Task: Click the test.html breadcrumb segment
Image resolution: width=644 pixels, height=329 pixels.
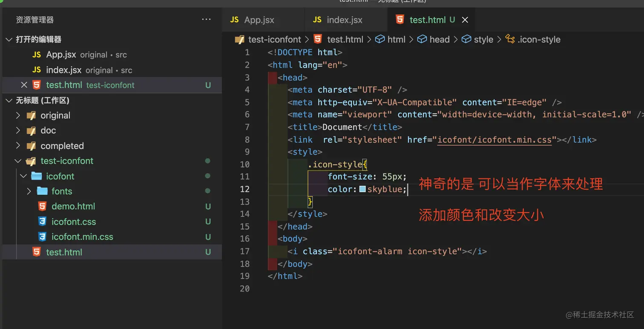Action: tap(345, 39)
